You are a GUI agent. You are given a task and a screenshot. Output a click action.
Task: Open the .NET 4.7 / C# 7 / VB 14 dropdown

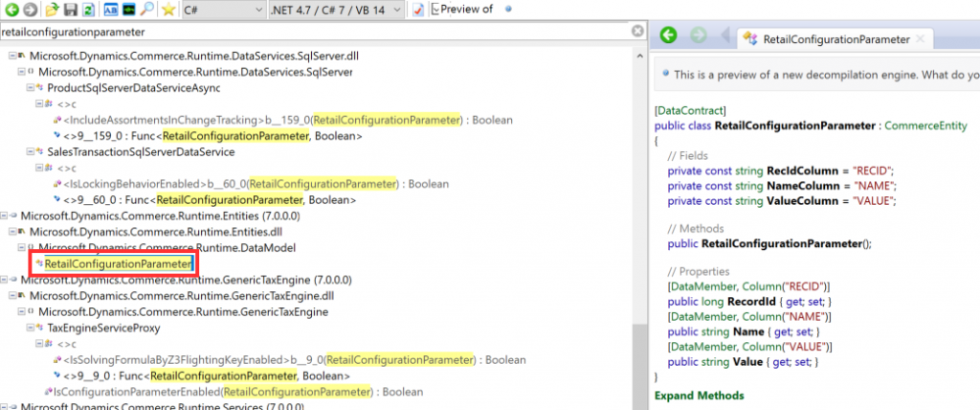pos(336,10)
